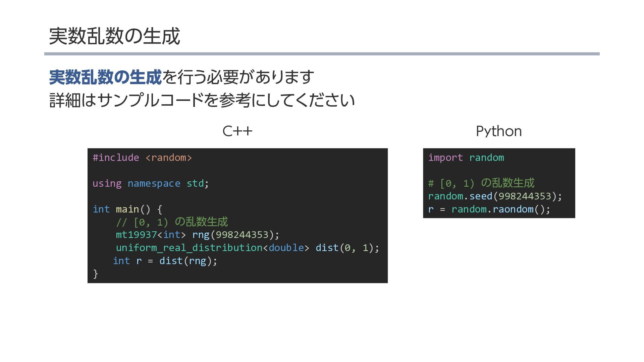Click the slide title 実数乱数の生成
The width and height of the screenshot is (644, 362).
(x=114, y=36)
